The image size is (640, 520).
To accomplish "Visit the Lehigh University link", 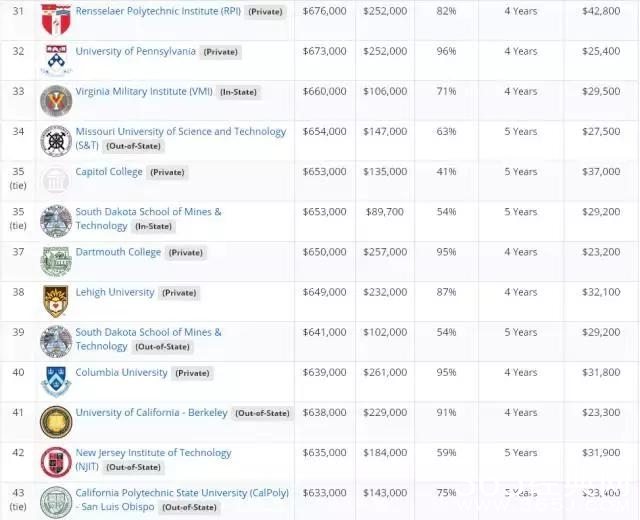I will tap(115, 292).
